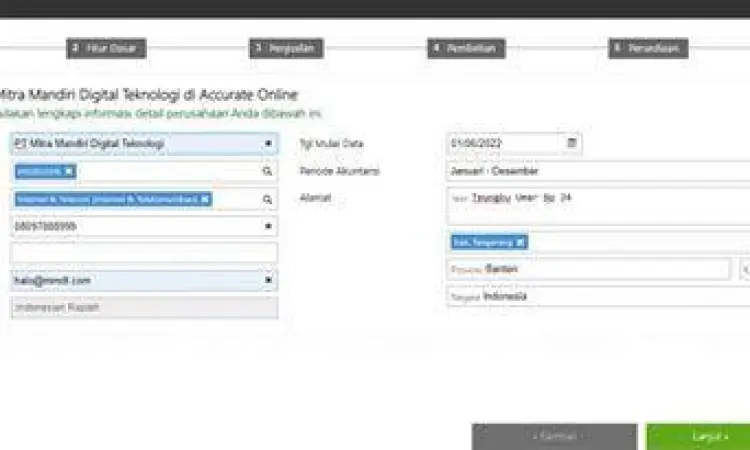The width and height of the screenshot is (750, 450).
Task: Open the Januari - Desember period dropdown
Action: pos(598,171)
